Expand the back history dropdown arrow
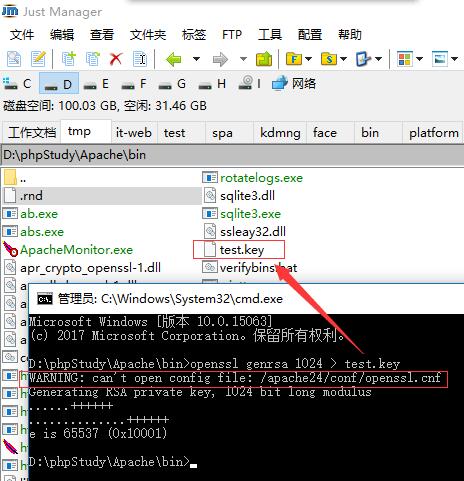The image size is (464, 481). 196,59
